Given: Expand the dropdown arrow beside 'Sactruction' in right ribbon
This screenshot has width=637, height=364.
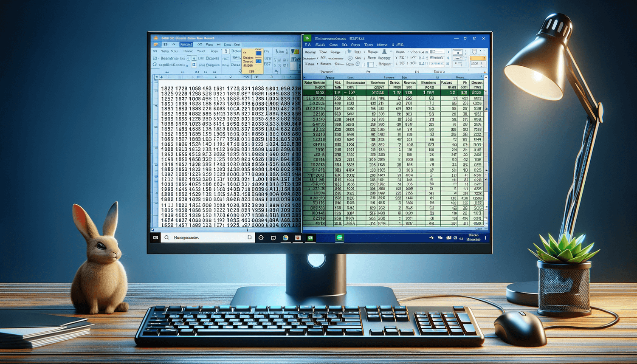Looking at the screenshot, I should tap(318, 58).
